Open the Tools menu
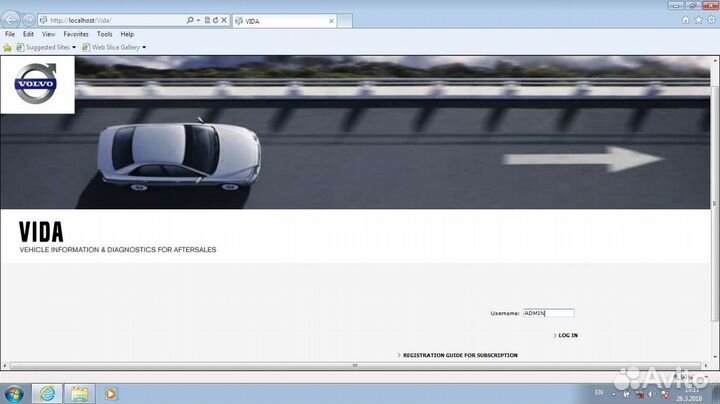Image resolution: width=720 pixels, height=404 pixels. [x=104, y=34]
